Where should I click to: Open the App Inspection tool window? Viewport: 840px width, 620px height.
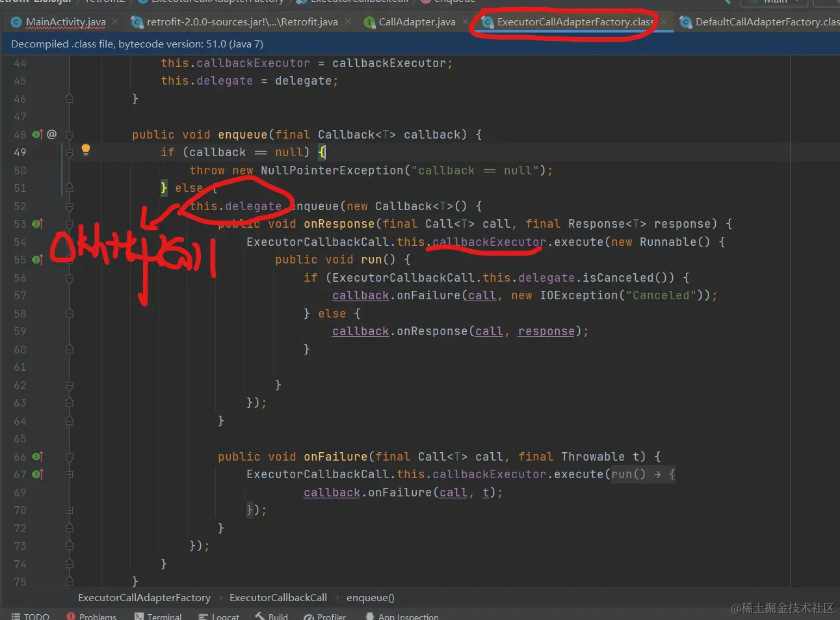tap(402, 616)
